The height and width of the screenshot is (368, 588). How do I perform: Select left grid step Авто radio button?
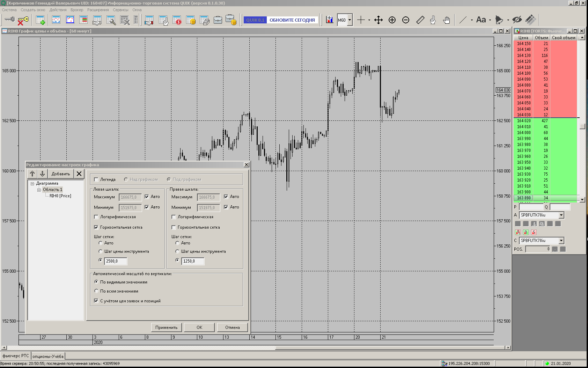[x=101, y=243]
